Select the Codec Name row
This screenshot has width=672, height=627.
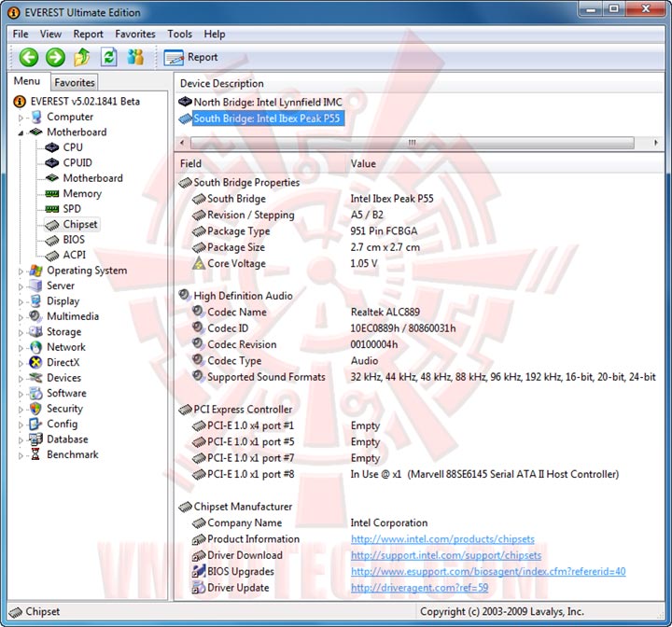(419, 312)
